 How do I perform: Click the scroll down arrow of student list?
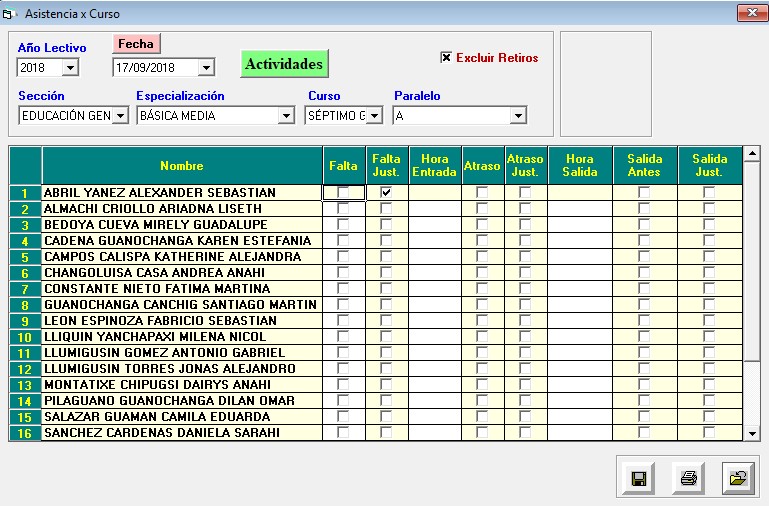(753, 433)
